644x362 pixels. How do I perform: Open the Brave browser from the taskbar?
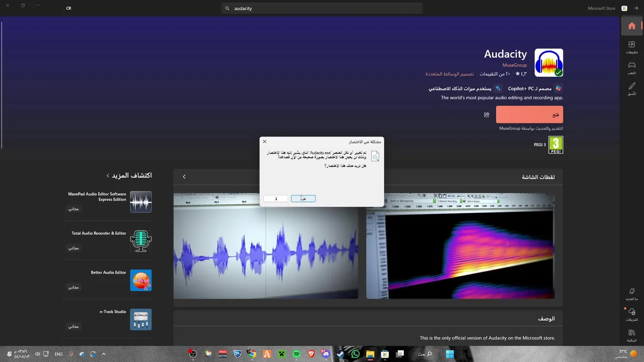pyautogui.click(x=311, y=354)
